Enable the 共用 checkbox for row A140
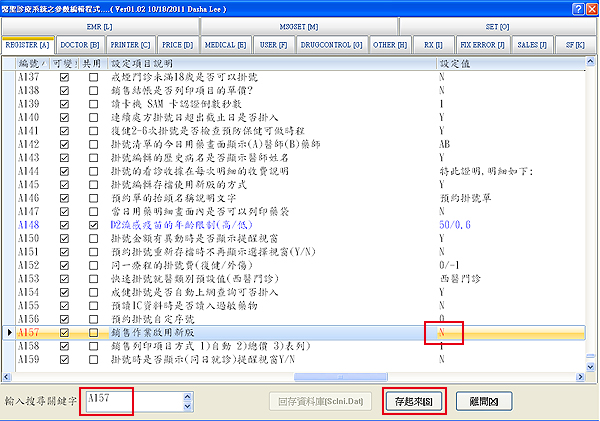This screenshot has width=600, height=421. pyautogui.click(x=93, y=118)
